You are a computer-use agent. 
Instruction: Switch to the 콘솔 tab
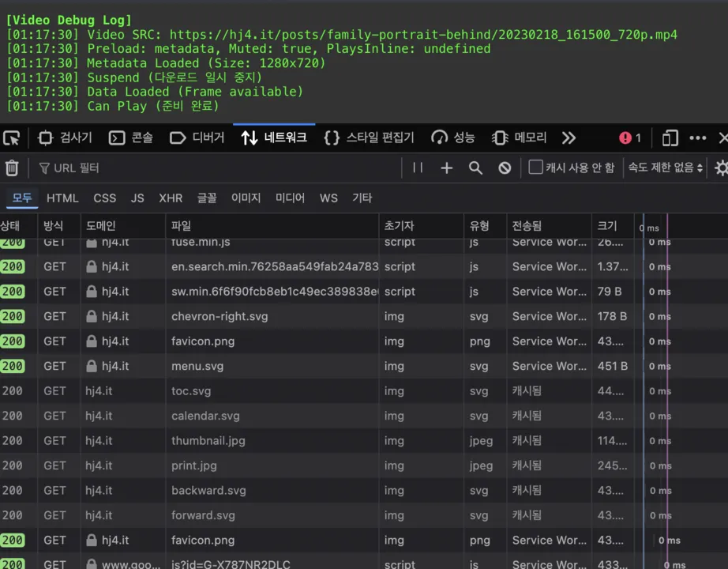coord(131,138)
